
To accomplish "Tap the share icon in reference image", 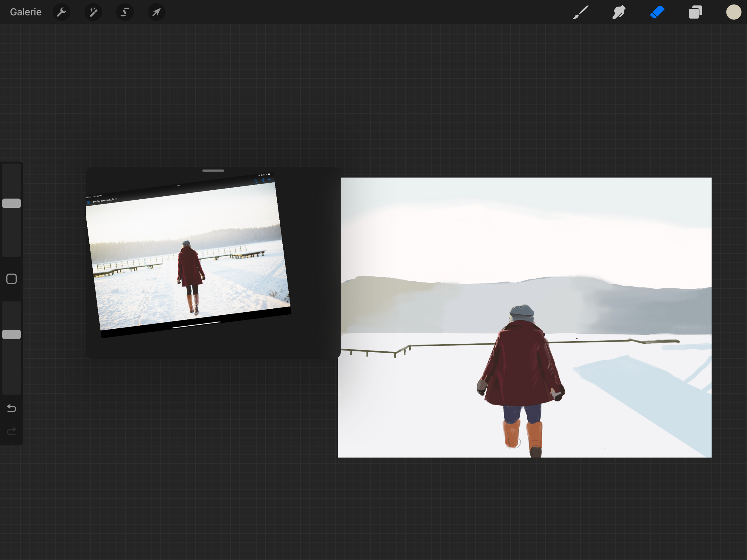I will pyautogui.click(x=256, y=181).
